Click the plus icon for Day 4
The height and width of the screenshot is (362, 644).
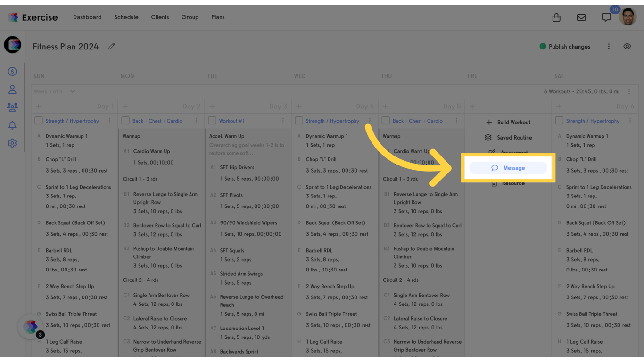tap(299, 106)
